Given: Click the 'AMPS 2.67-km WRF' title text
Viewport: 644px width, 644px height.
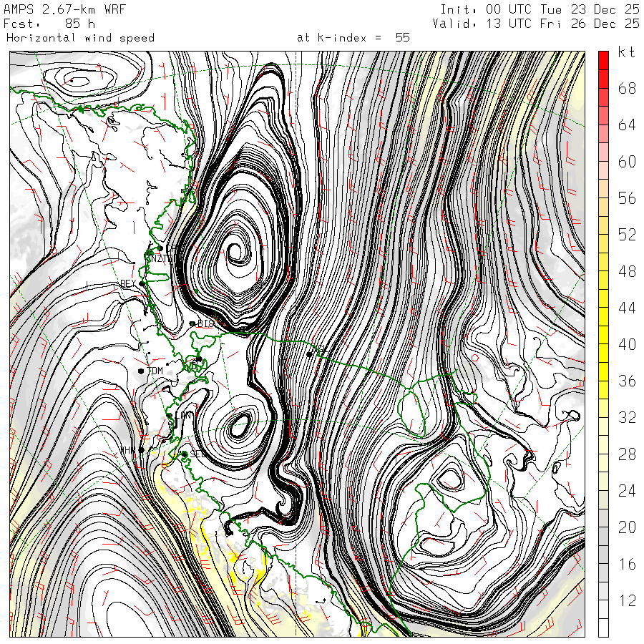Looking at the screenshot, I should click(64, 9).
